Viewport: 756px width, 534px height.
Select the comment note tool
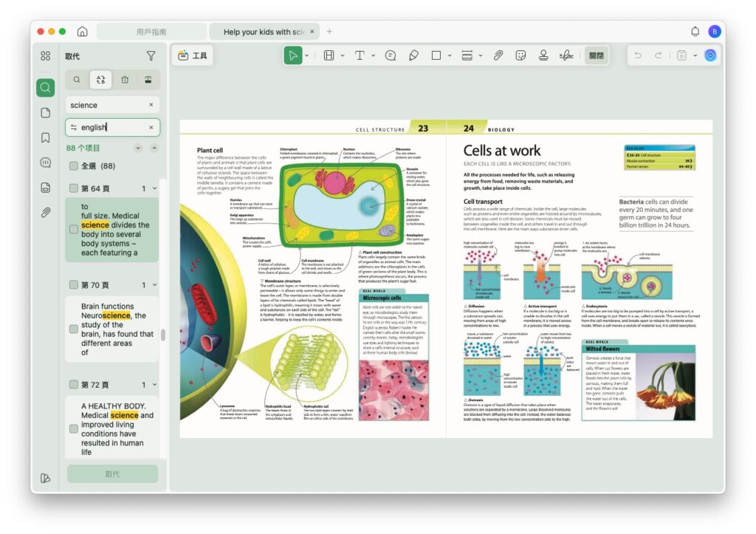click(x=391, y=55)
